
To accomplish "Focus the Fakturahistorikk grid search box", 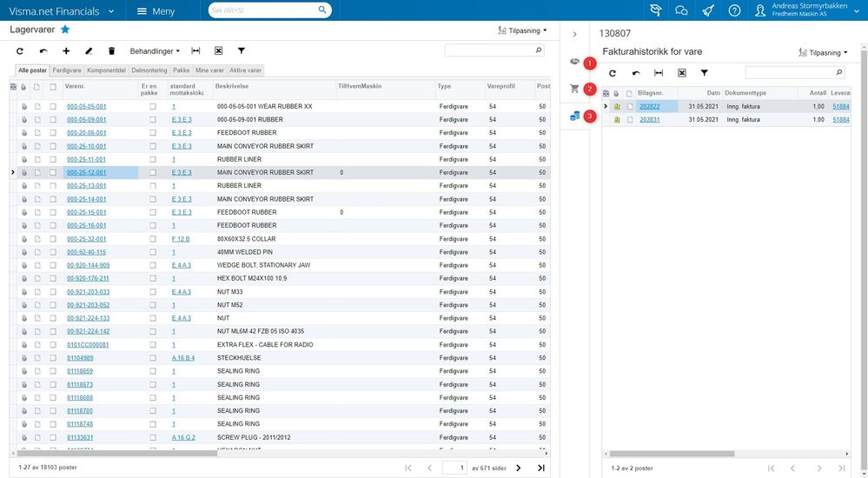I will (790, 72).
